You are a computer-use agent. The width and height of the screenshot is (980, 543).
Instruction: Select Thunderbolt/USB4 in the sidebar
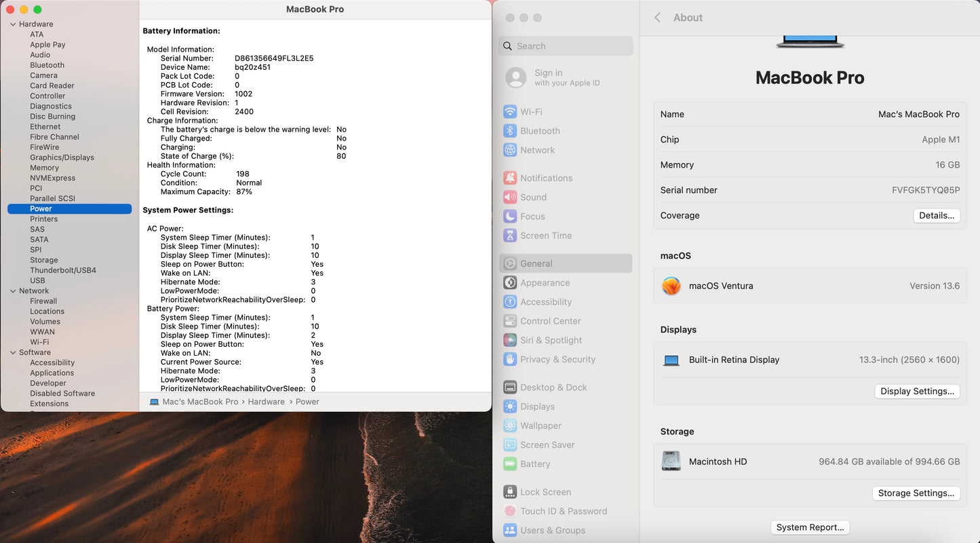62,270
